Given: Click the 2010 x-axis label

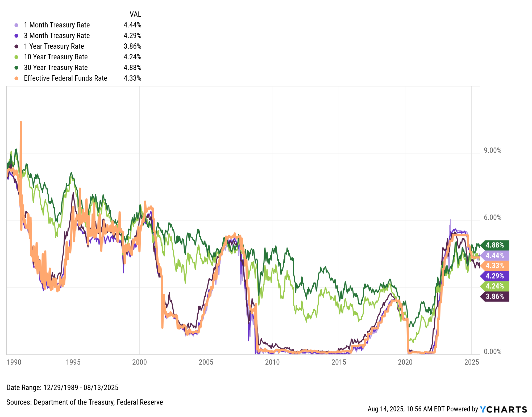Looking at the screenshot, I should pyautogui.click(x=272, y=362).
